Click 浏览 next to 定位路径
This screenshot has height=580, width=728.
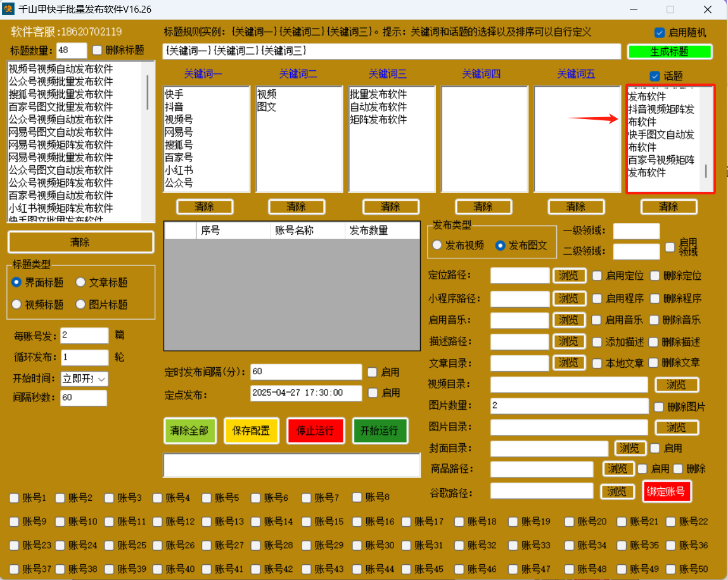[x=568, y=275]
